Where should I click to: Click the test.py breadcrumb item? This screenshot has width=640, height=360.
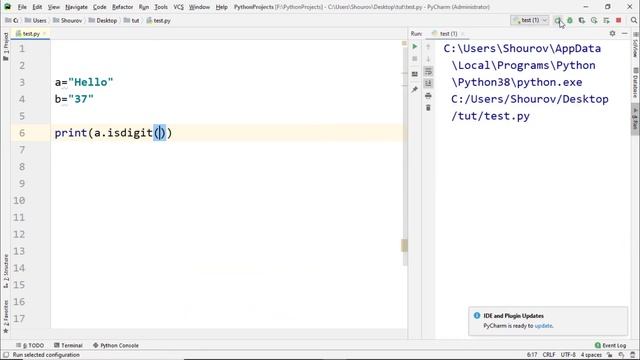pos(158,20)
